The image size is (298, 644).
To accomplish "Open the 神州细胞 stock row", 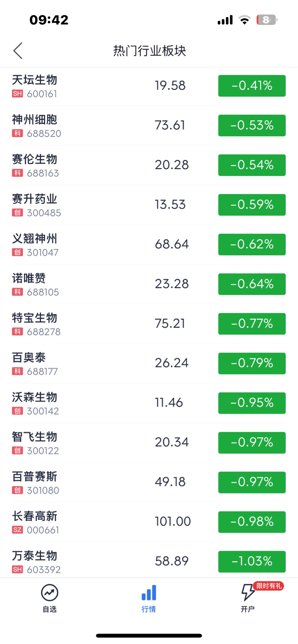I will pos(149,126).
